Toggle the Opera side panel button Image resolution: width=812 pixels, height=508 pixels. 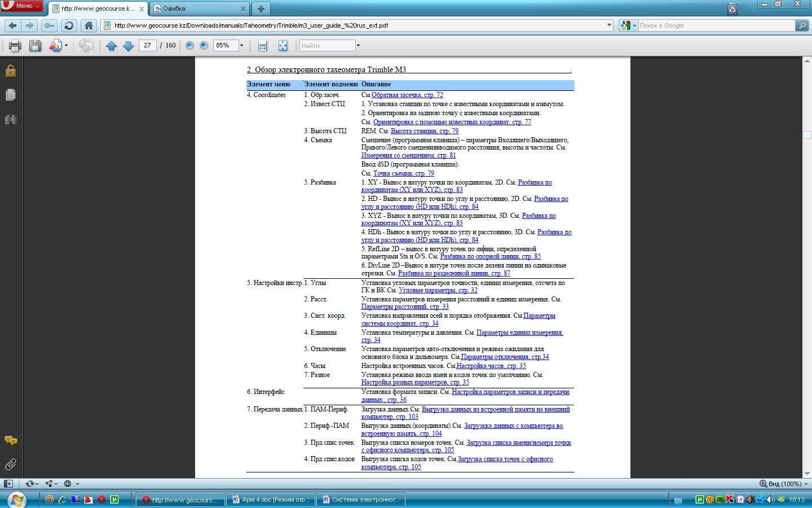pos(8,484)
